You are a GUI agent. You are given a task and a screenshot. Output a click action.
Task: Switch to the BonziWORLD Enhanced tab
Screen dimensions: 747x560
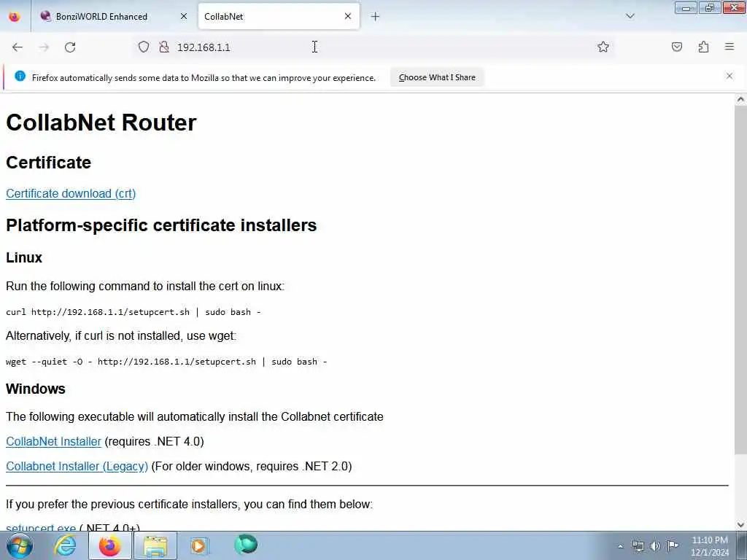pos(113,17)
